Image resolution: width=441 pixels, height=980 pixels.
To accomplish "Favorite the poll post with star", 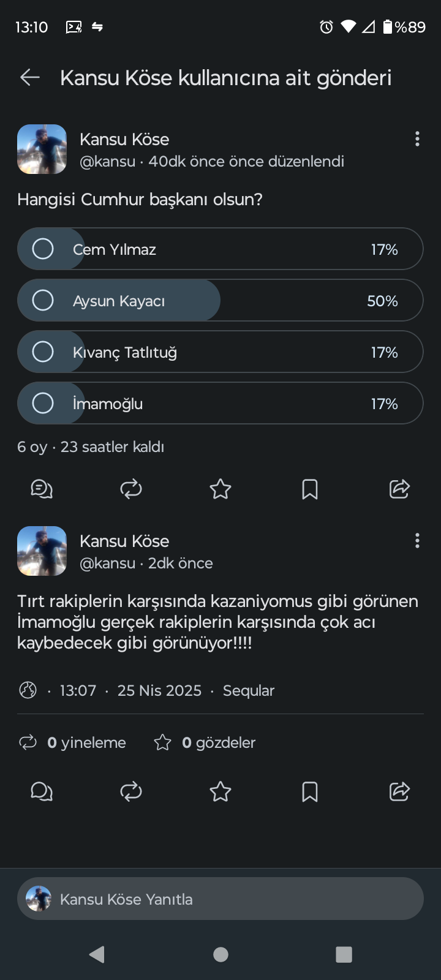I will 221,489.
